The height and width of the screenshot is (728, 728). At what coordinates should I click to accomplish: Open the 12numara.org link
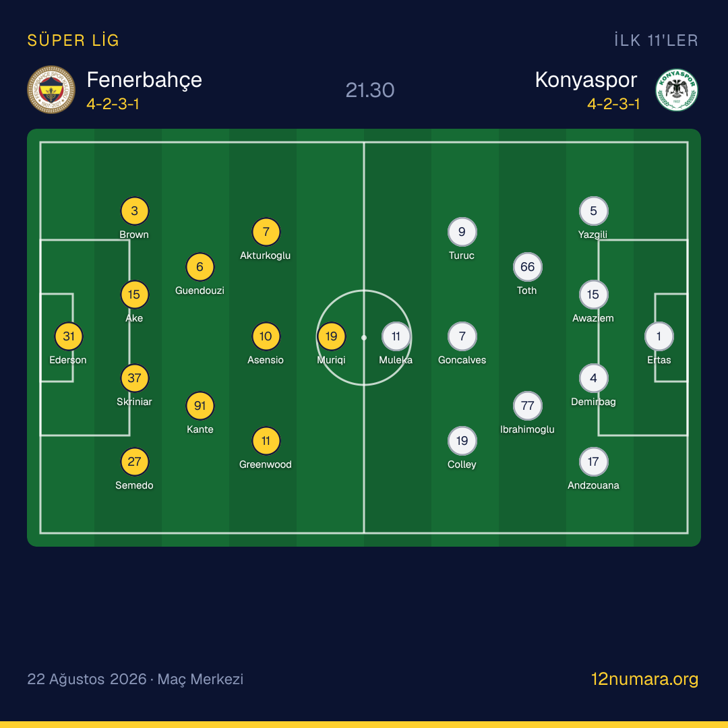click(644, 679)
